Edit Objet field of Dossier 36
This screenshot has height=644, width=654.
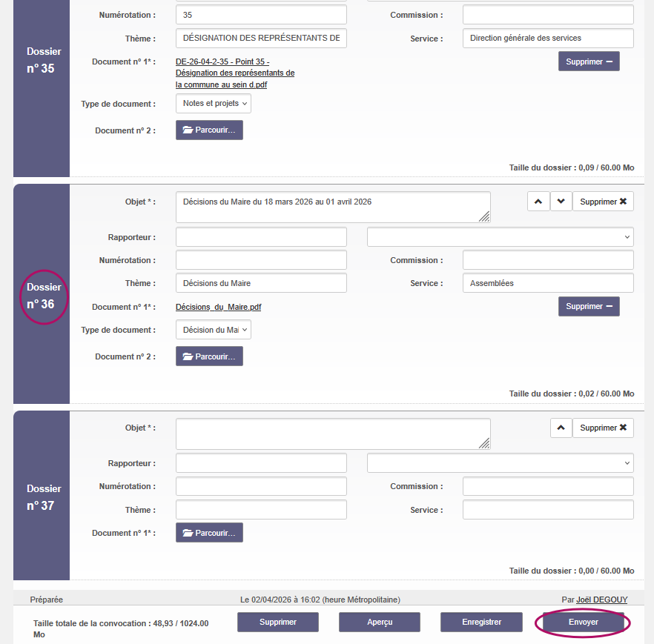[x=333, y=208]
